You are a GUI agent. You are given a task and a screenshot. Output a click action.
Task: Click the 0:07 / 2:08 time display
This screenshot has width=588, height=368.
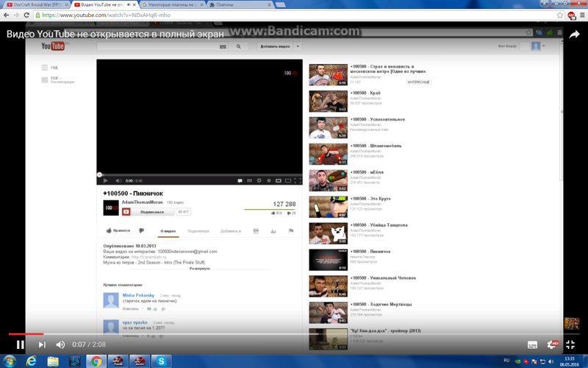pos(89,344)
